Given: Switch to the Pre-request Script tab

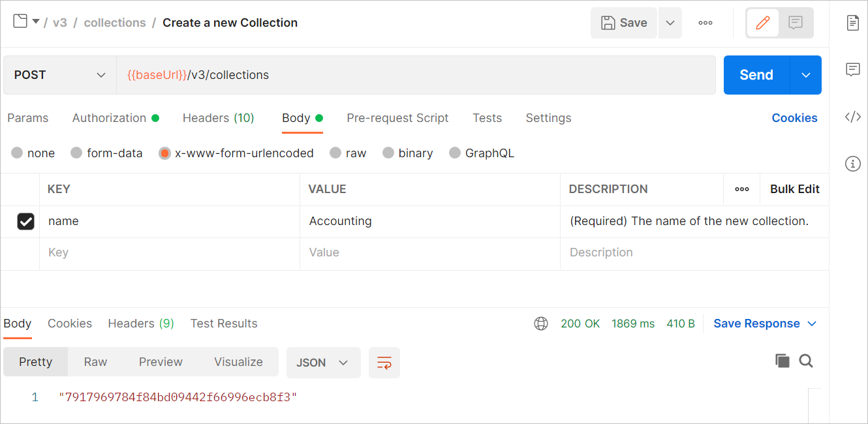Looking at the screenshot, I should coord(397,118).
